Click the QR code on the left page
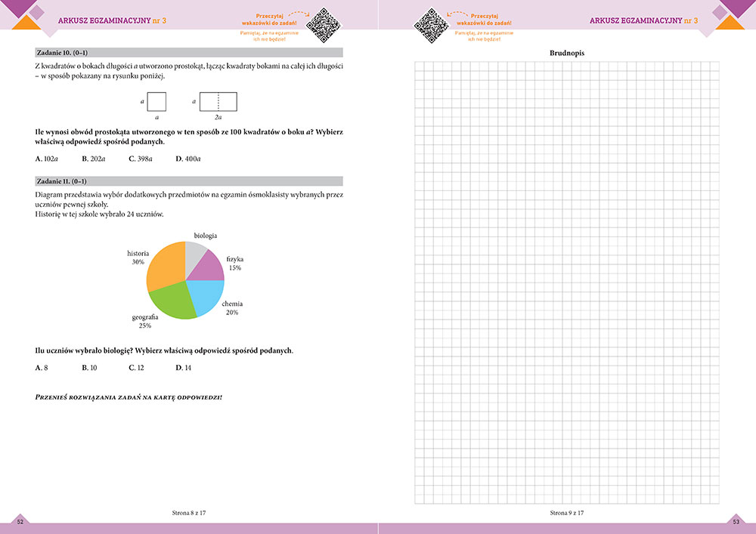Image resolution: width=756 pixels, height=534 pixels. 324,25
